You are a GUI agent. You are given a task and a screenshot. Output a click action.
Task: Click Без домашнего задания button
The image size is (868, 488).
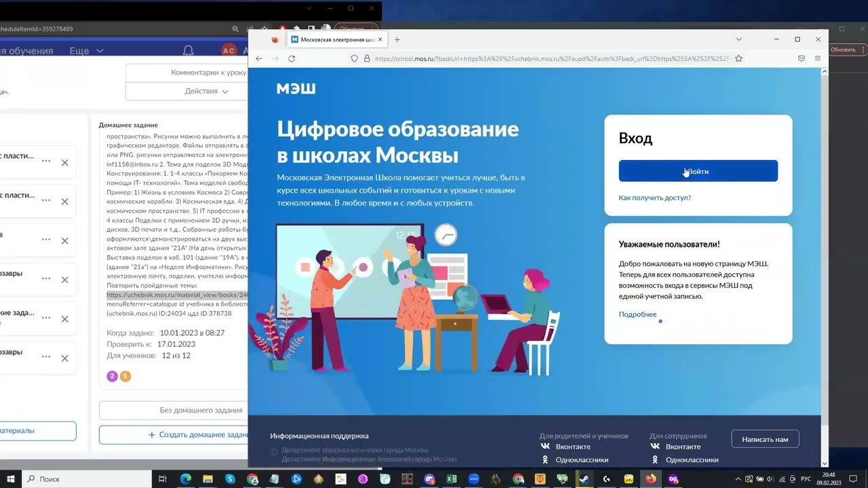[174, 410]
